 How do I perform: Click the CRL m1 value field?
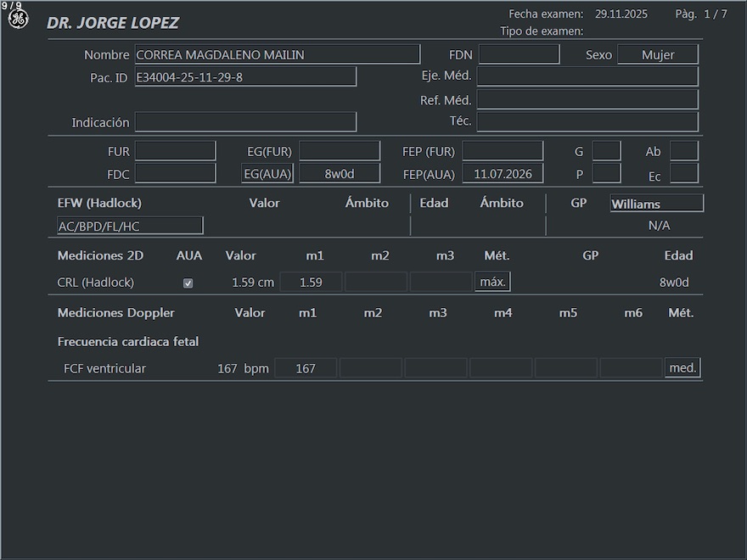tap(311, 283)
